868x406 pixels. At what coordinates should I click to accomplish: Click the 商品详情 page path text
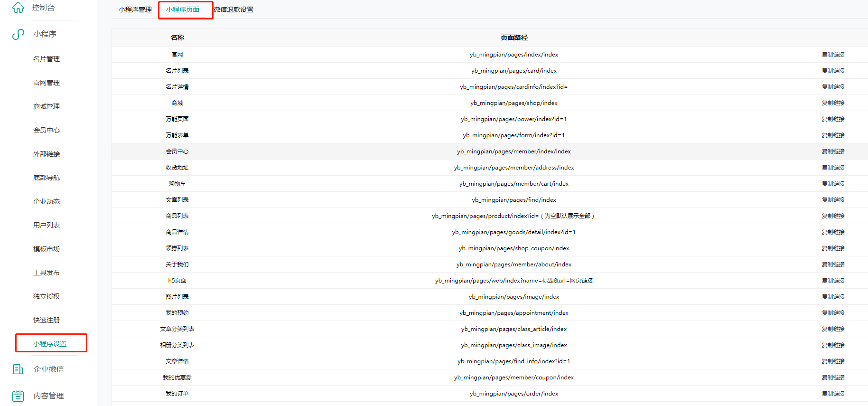(513, 232)
